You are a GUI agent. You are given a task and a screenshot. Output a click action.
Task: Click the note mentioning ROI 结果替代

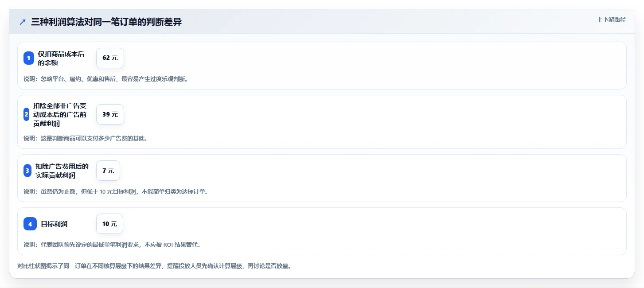tap(112, 245)
